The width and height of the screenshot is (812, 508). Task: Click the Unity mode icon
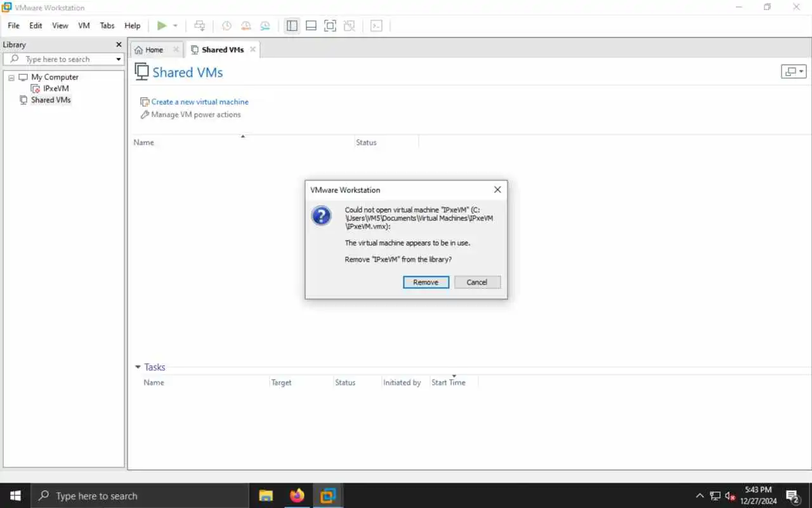(349, 25)
